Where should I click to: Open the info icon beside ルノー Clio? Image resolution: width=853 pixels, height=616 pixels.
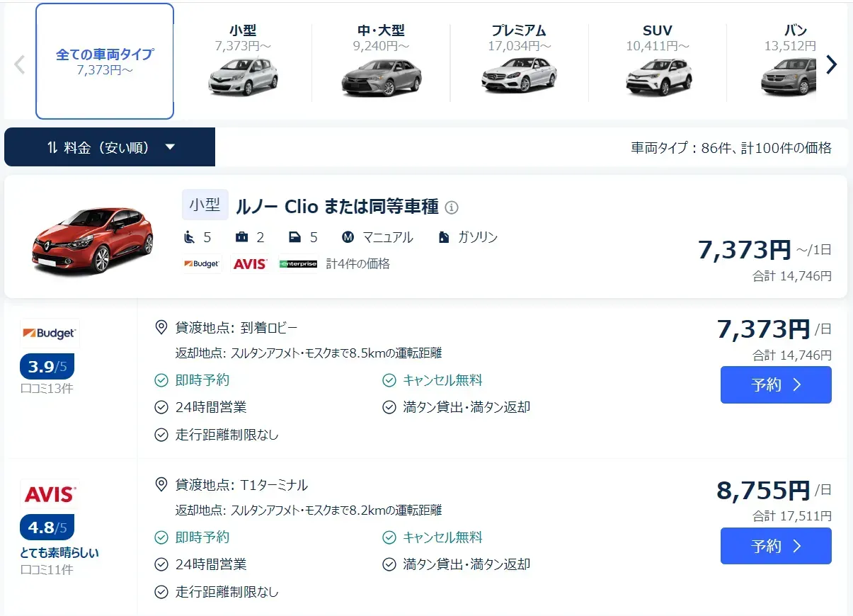pyautogui.click(x=452, y=207)
